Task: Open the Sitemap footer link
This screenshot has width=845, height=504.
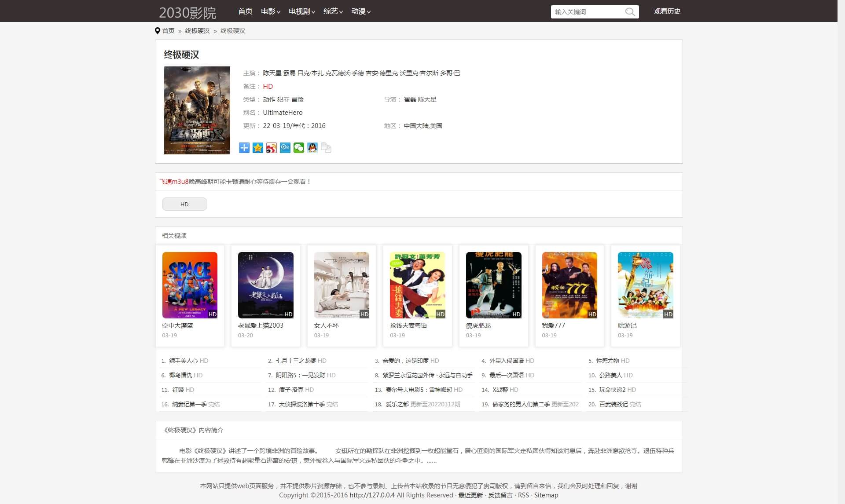Action: coord(546,495)
